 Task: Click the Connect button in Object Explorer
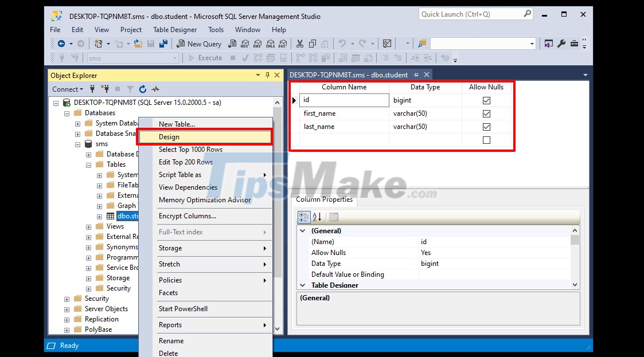point(65,89)
